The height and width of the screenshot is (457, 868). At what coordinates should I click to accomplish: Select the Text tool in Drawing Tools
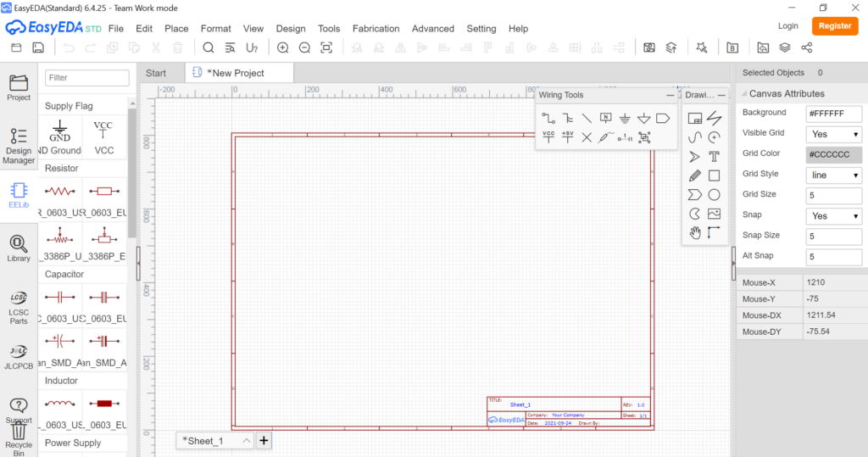tap(714, 156)
